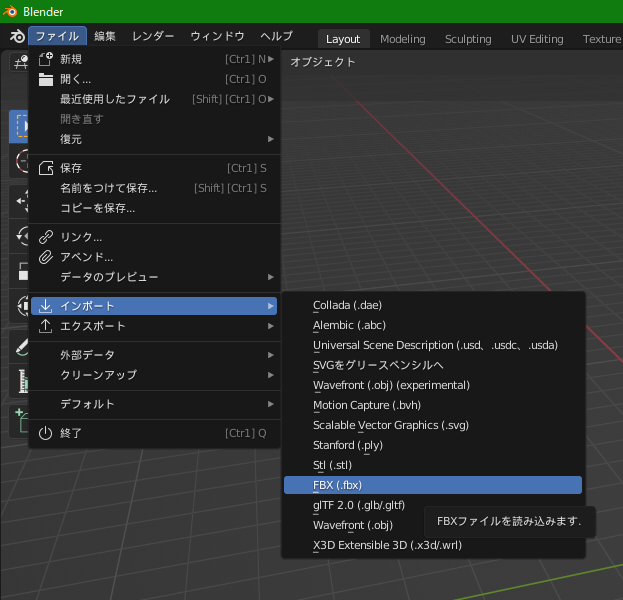Viewport: 623px width, 600px height.
Task: Click the save icon beside 保存
Action: (46, 168)
